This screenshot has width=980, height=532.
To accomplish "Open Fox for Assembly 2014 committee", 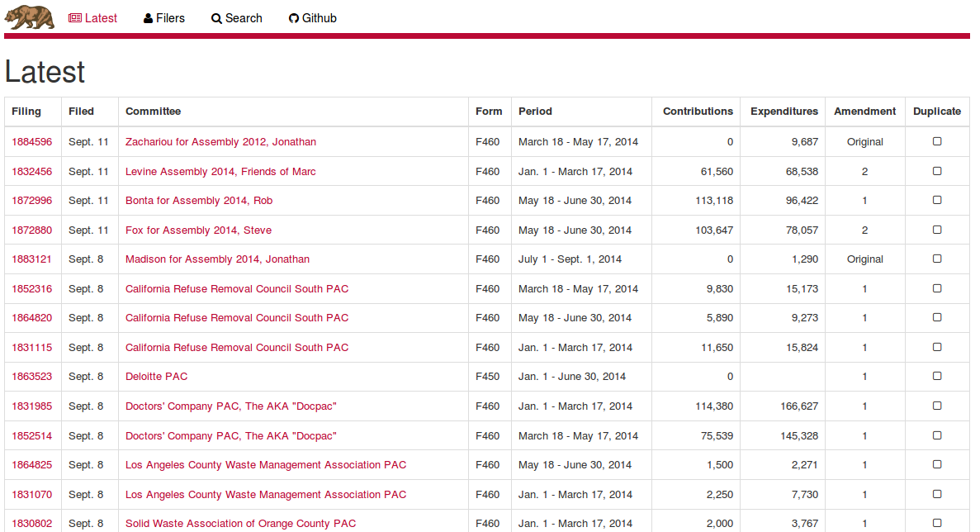I will pyautogui.click(x=198, y=230).
